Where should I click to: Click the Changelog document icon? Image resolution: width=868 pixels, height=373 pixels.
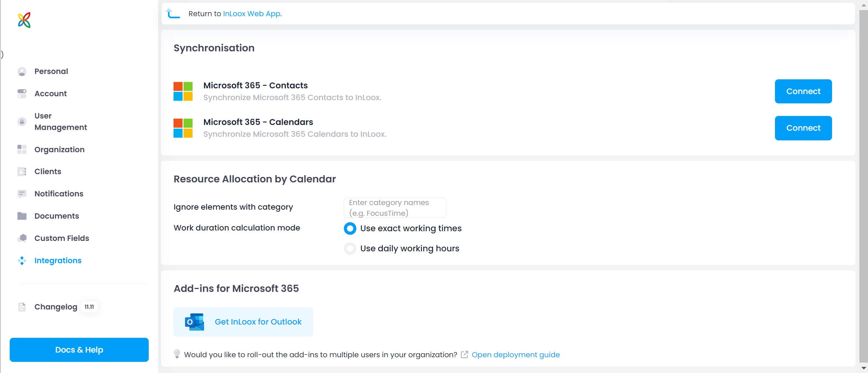point(22,307)
